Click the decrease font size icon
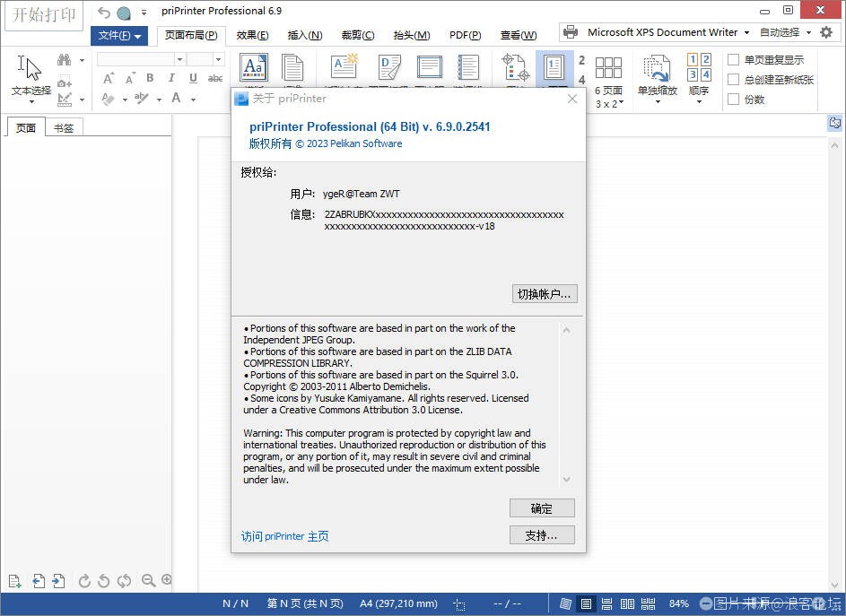Viewport: 846px width, 616px height. [130, 78]
